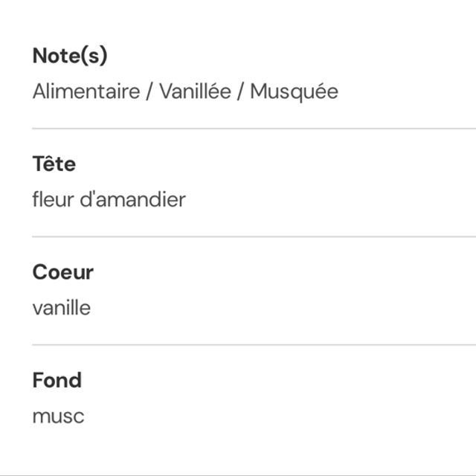The height and width of the screenshot is (476, 476).
Task: Click the slash between Alimentaire and Vanillée
Action: click(151, 91)
